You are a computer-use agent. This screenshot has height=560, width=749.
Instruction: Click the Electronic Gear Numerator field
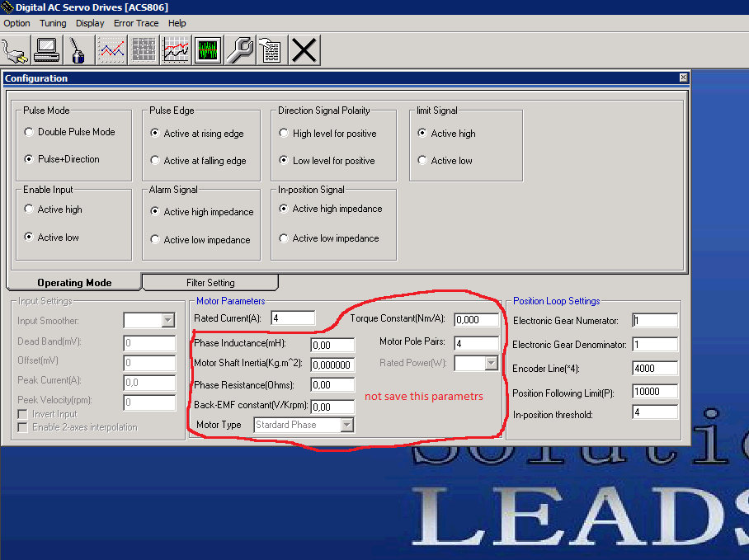point(655,321)
